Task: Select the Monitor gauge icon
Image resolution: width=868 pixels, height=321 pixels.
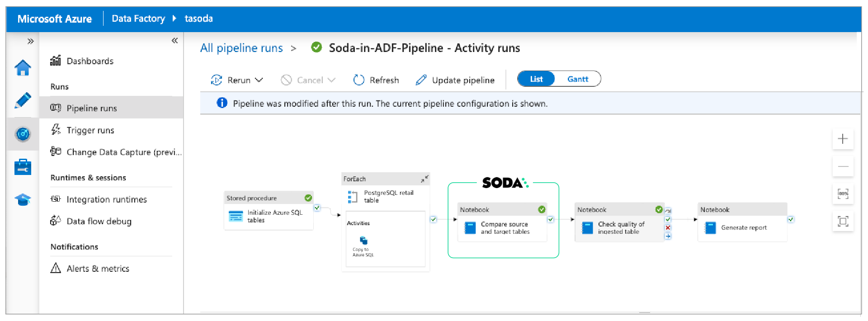Action: click(x=23, y=134)
